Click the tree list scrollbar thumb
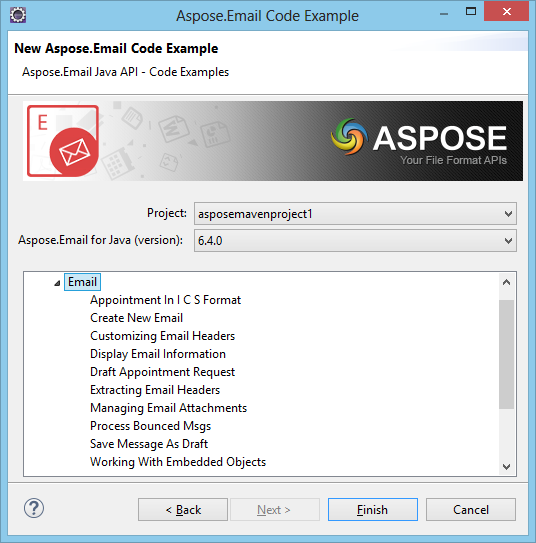The width and height of the screenshot is (536, 543). coord(507,354)
